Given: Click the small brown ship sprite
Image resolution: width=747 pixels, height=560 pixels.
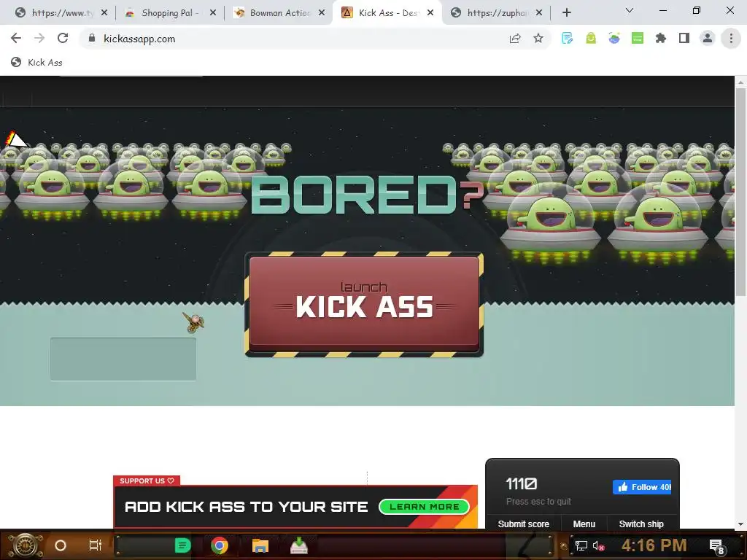Looking at the screenshot, I should pyautogui.click(x=193, y=322).
